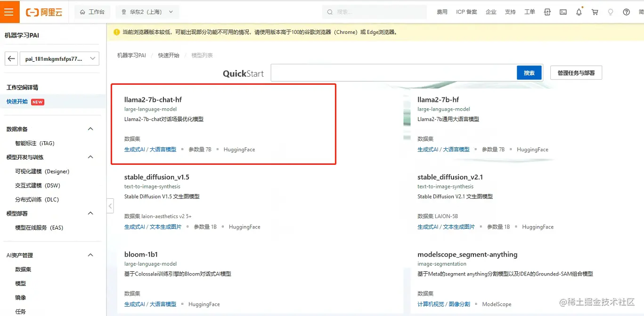Screen dimensions: 644x316
Task: Open the 支持 menu
Action: click(x=510, y=12)
